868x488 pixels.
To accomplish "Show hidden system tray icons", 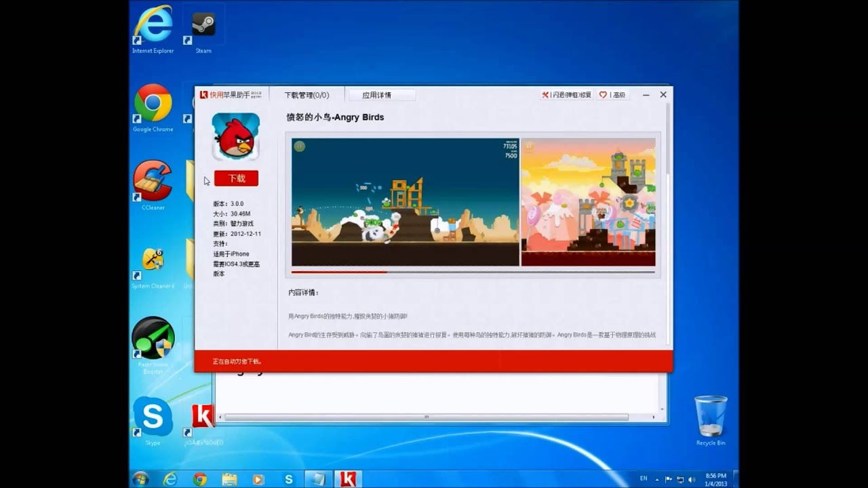I will click(657, 479).
